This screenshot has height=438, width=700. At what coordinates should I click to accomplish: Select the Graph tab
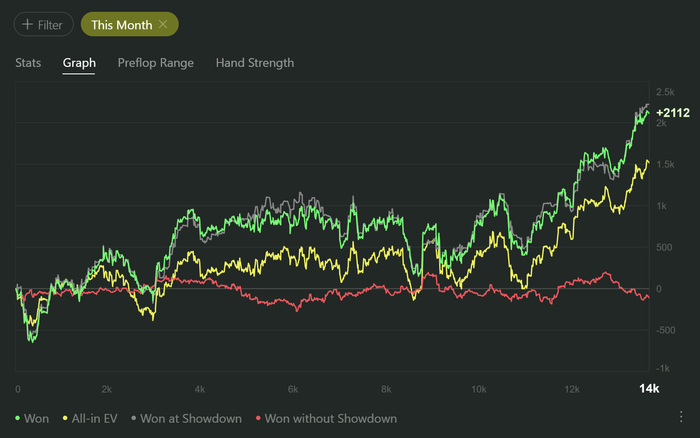(x=79, y=63)
